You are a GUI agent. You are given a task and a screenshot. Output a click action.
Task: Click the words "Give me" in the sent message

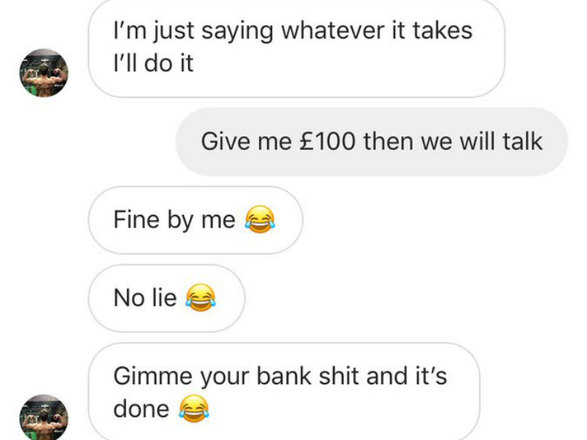point(246,142)
